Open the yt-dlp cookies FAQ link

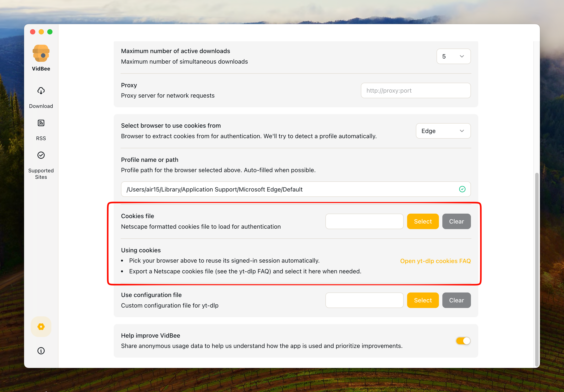tap(435, 261)
